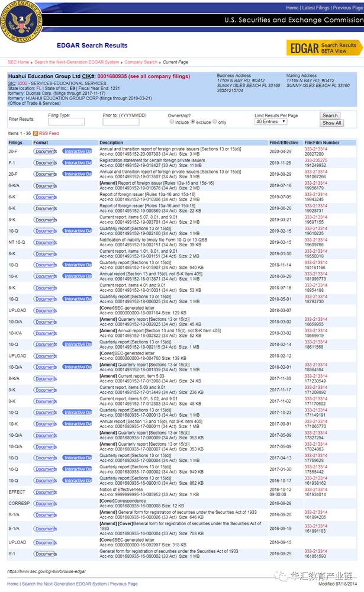Screen dimensions: 364x592
Task: Click the Filing Type input field
Action: [x=66, y=121]
